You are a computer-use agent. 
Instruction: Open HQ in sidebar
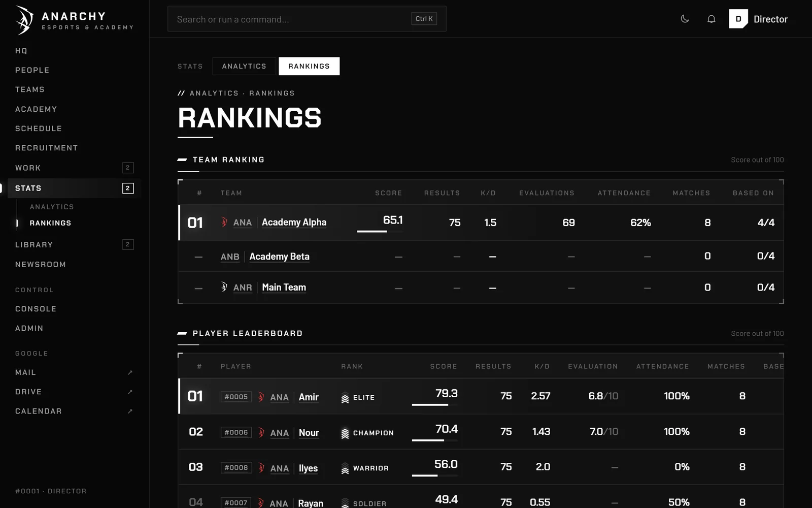coord(21,51)
